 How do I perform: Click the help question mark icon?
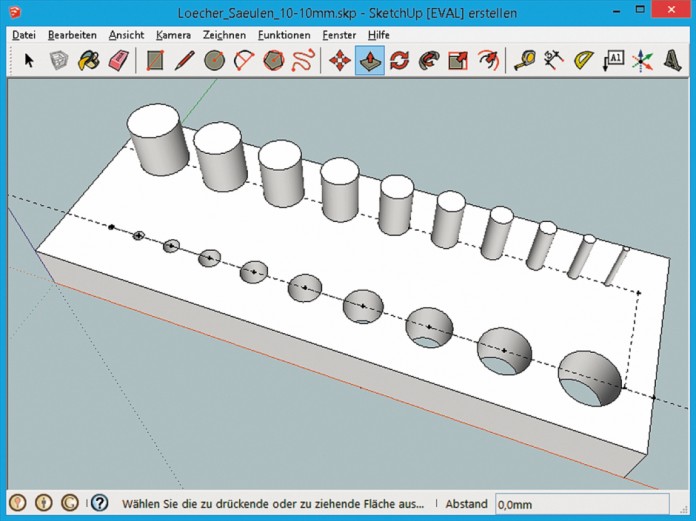coord(100,503)
